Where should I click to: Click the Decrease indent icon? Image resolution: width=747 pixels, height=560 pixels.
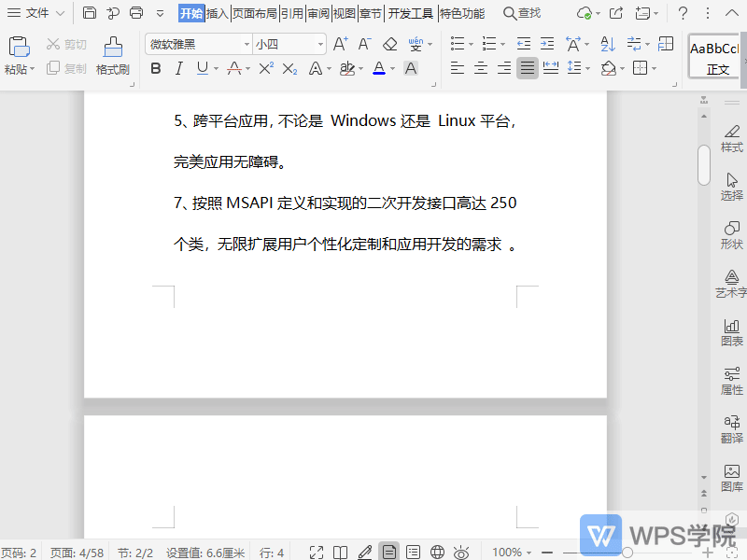524,44
